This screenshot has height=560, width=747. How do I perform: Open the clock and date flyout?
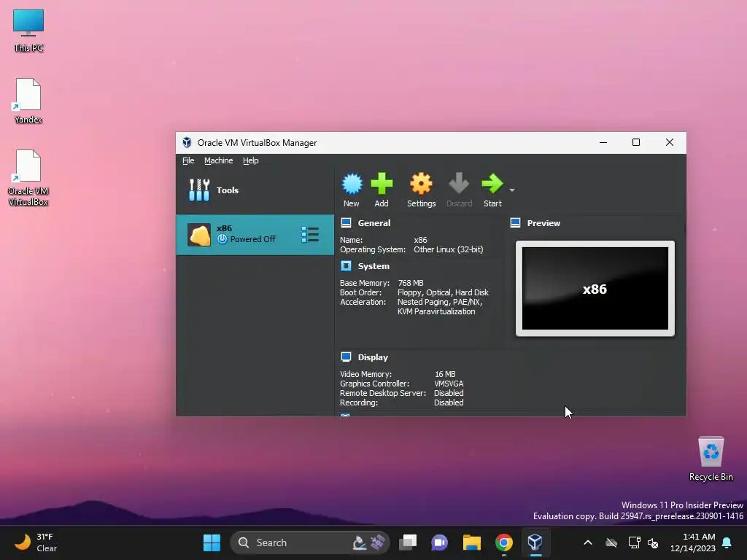pyautogui.click(x=693, y=542)
